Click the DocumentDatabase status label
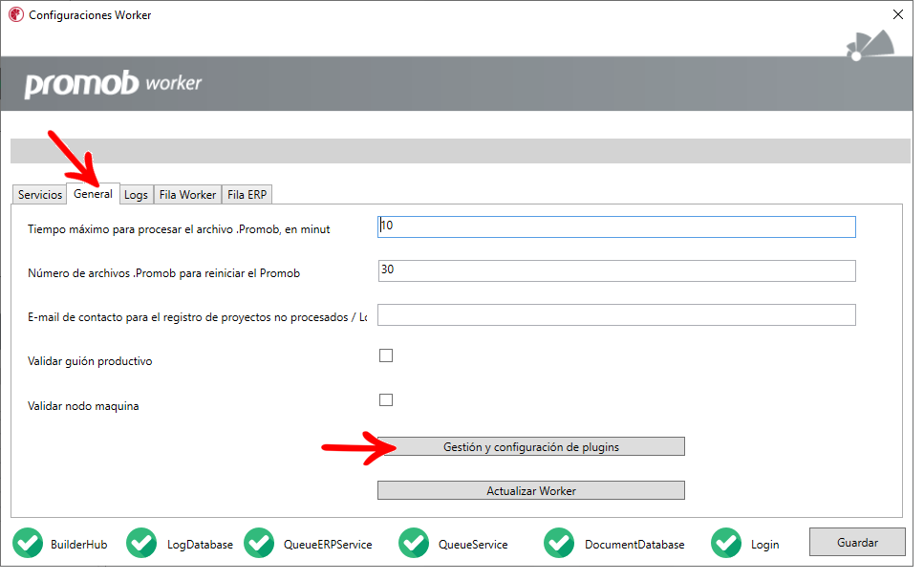The height and width of the screenshot is (581, 924). [x=634, y=545]
